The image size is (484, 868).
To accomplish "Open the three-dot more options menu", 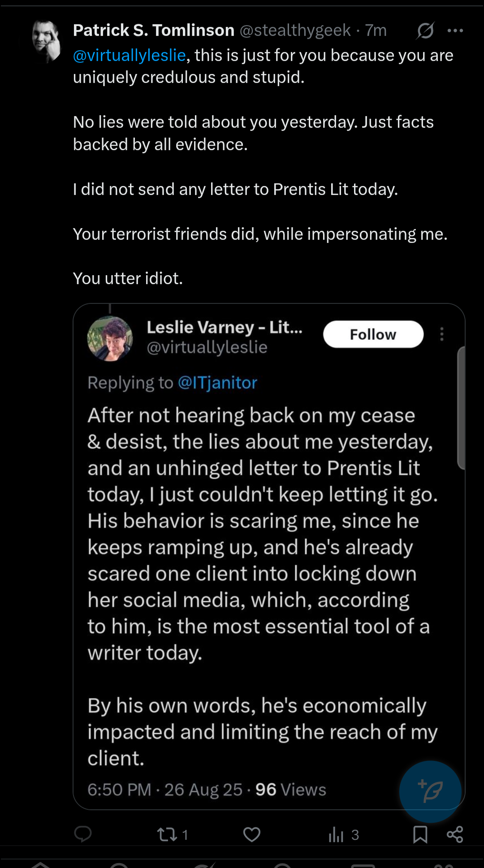I will [x=455, y=30].
